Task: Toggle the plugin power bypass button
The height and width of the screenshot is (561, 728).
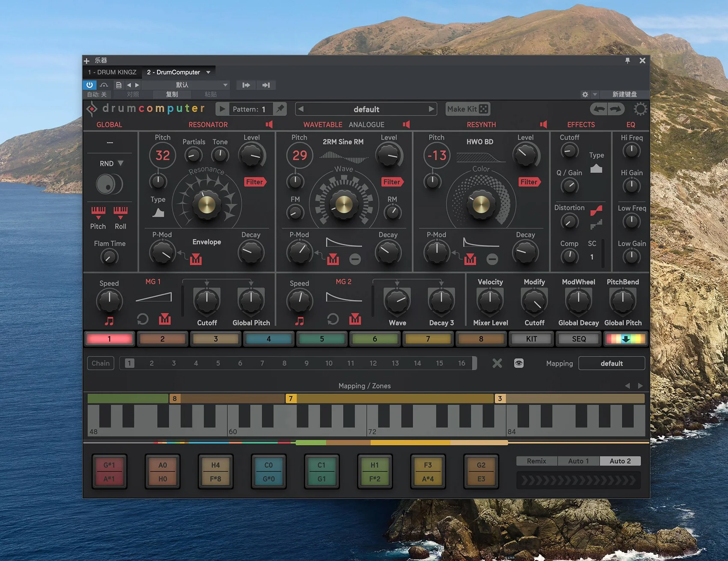Action: (x=90, y=85)
